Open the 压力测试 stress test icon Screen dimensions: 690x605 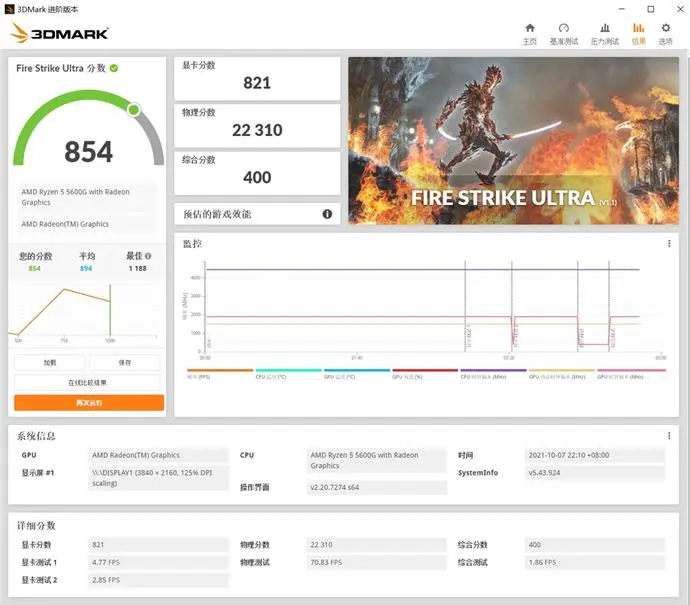coord(605,28)
